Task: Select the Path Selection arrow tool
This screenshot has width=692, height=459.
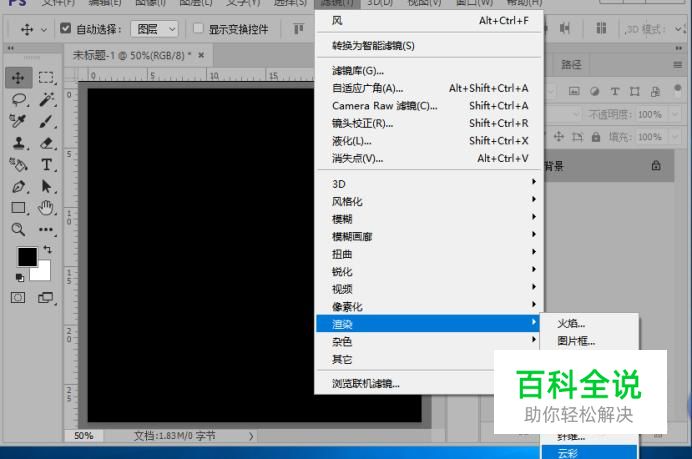Action: point(46,186)
